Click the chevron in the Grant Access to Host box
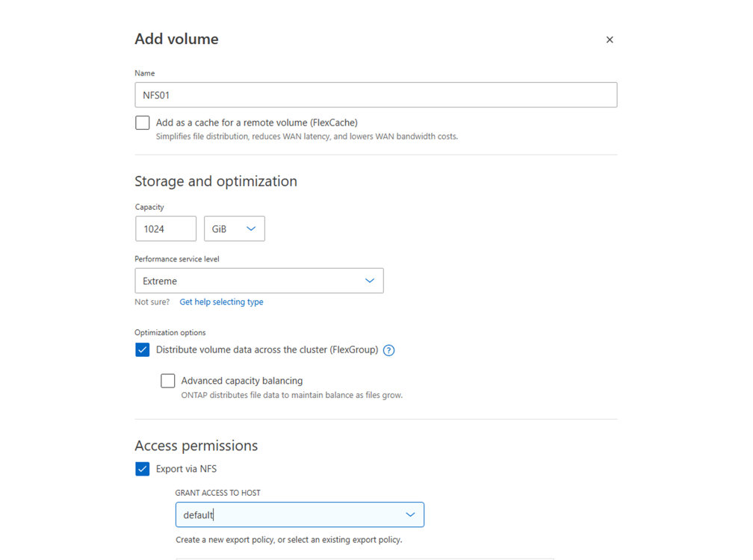 [410, 514]
